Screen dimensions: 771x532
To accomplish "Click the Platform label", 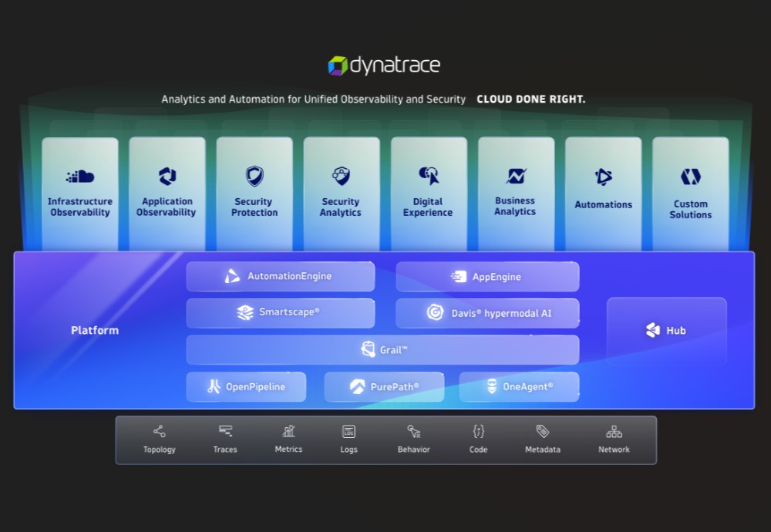I will pyautogui.click(x=95, y=331).
